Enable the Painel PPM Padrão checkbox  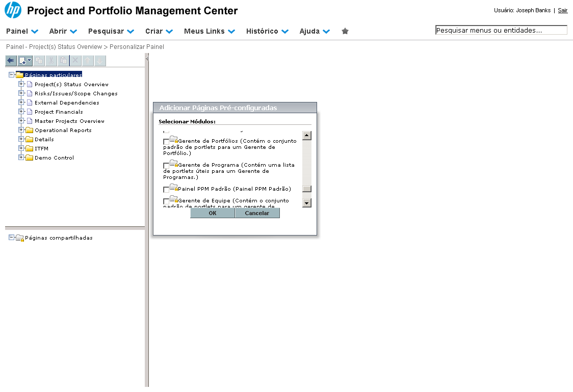click(x=166, y=190)
